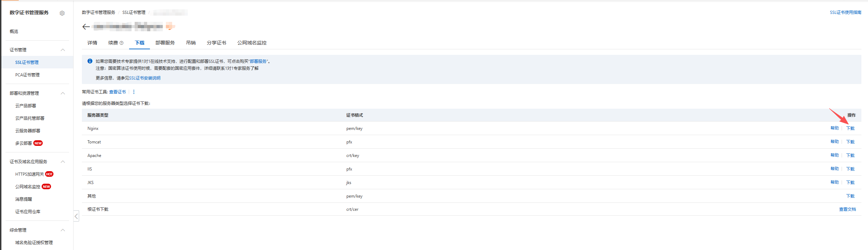The width and height of the screenshot is (868, 250).
Task: Click the back arrow next to certificate name
Action: (x=86, y=27)
